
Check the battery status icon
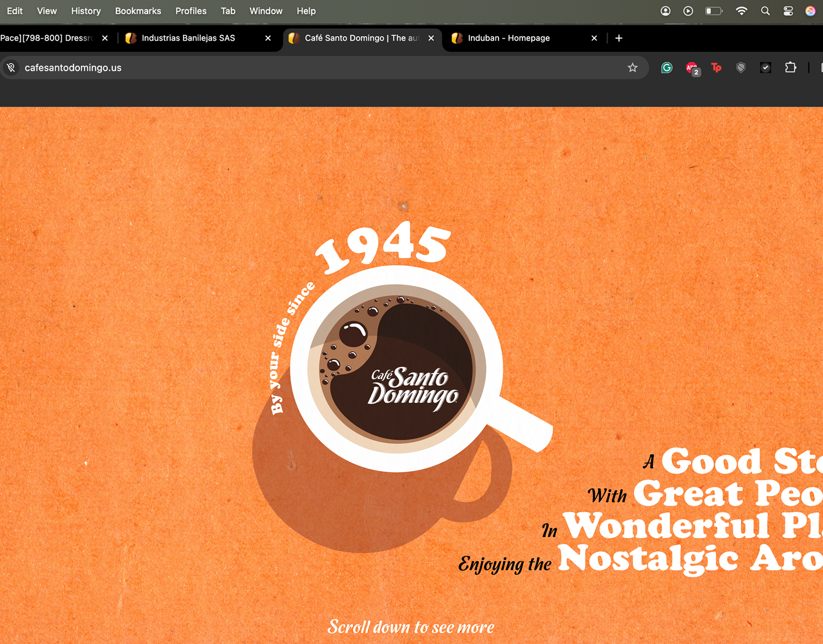(714, 11)
